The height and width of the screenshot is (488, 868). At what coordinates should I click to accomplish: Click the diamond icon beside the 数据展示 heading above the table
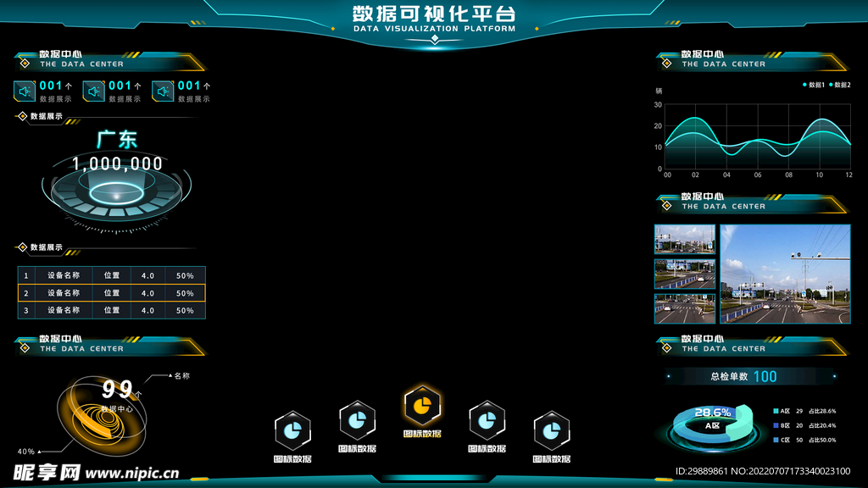click(23, 247)
